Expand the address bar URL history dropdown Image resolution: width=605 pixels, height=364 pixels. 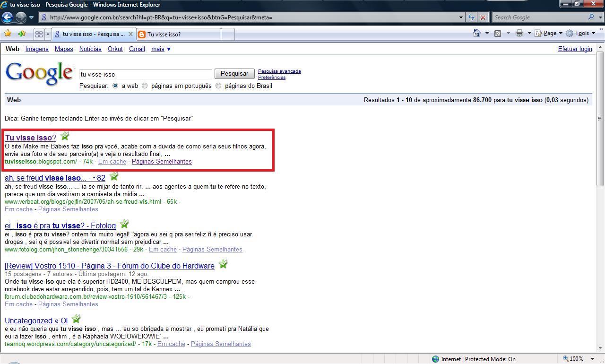coord(461,17)
